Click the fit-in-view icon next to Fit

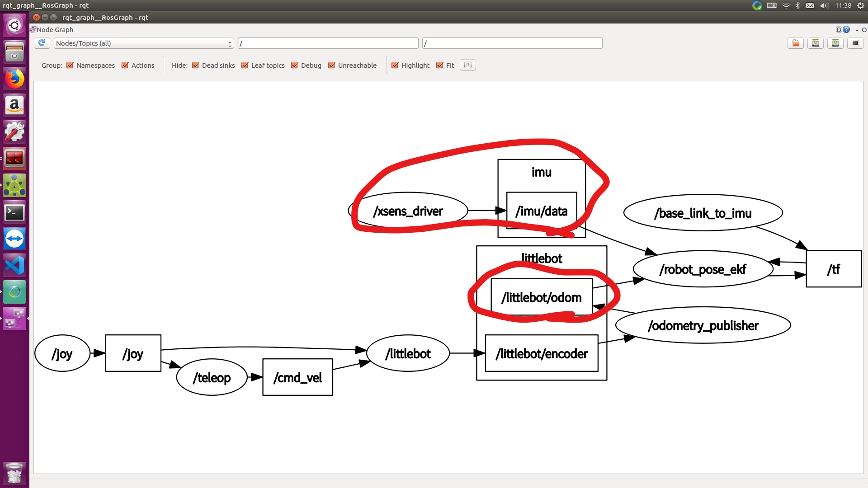point(468,65)
